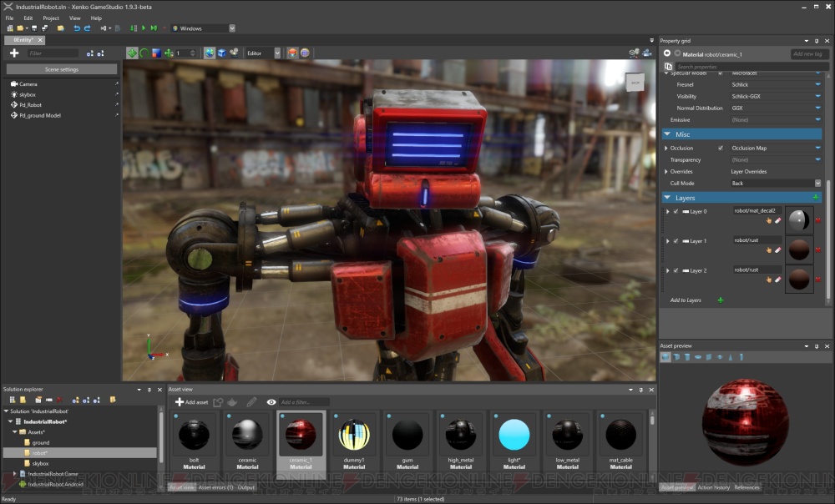
Task: Select the dummy1 material thumbnail
Action: pos(354,436)
